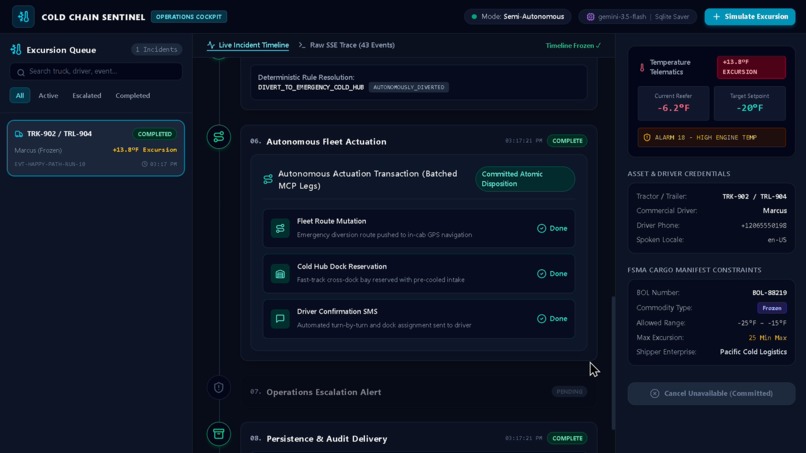Click Cancel Unavailable (Committed) button
806x453 pixels.
pyautogui.click(x=711, y=393)
